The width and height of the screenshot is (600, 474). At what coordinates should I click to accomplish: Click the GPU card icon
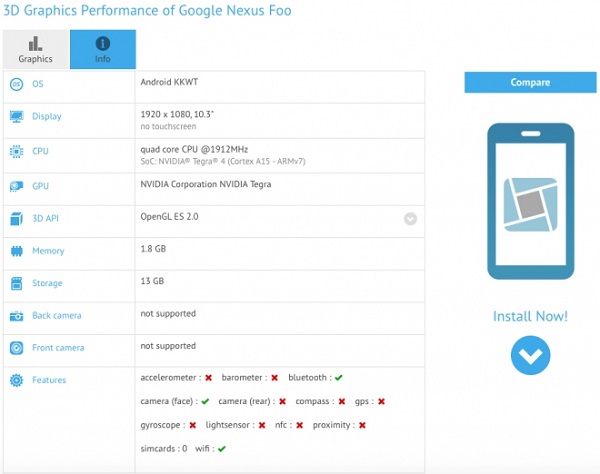16,186
